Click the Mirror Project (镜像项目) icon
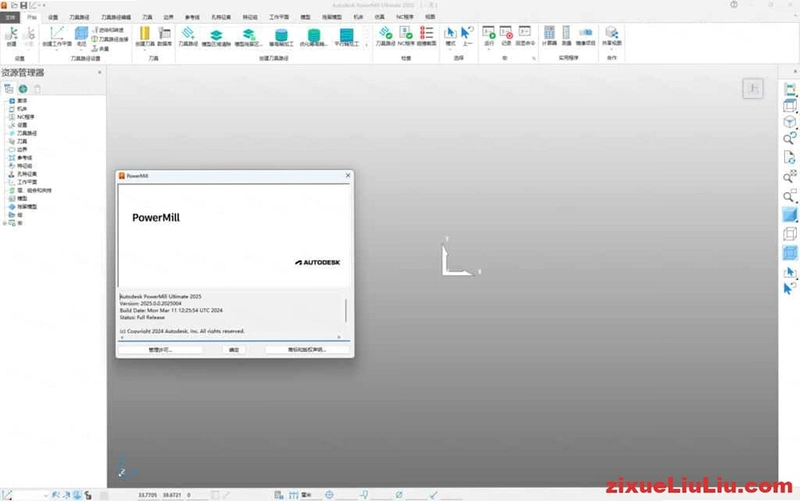 coord(585,34)
